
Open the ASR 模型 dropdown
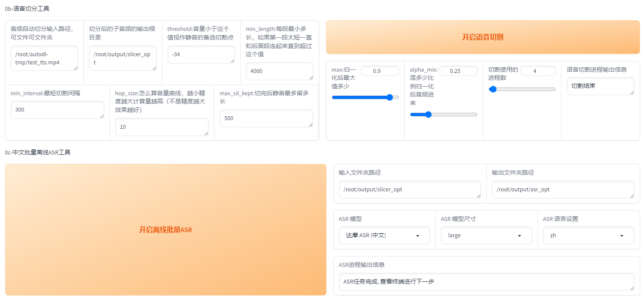click(384, 236)
